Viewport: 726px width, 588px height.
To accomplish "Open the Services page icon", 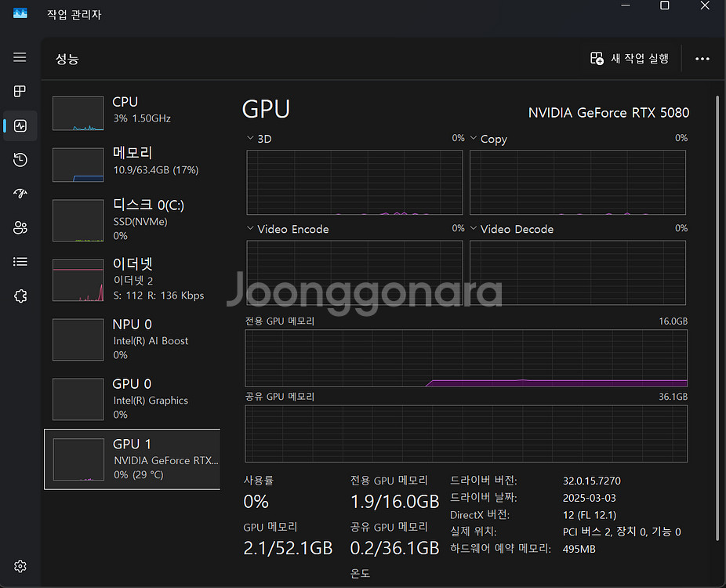I will [x=20, y=296].
